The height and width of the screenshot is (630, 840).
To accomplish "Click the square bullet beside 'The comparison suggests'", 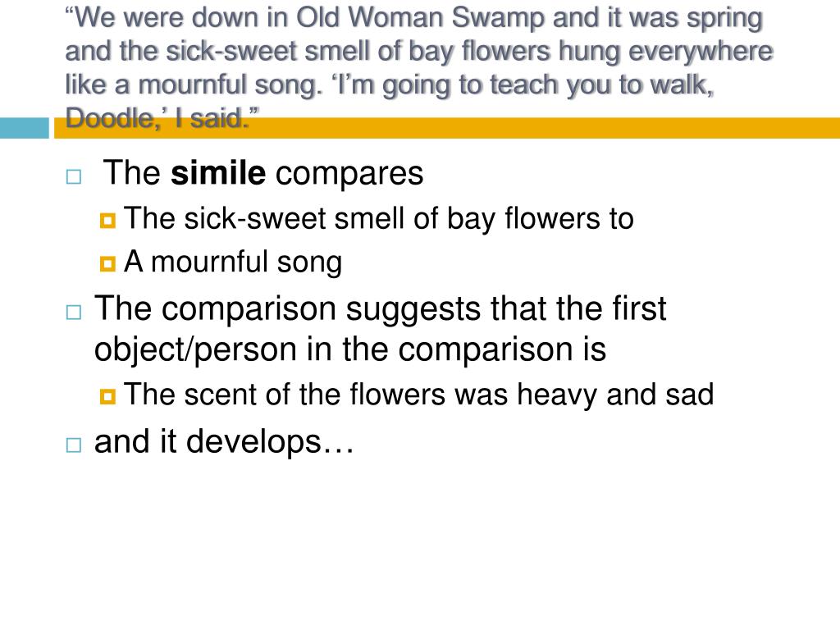I will pos(74,313).
